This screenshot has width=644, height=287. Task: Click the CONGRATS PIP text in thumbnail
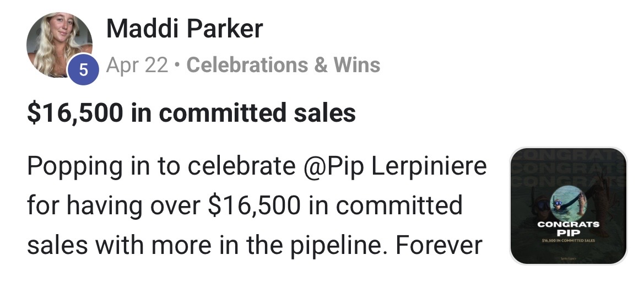[569, 229]
